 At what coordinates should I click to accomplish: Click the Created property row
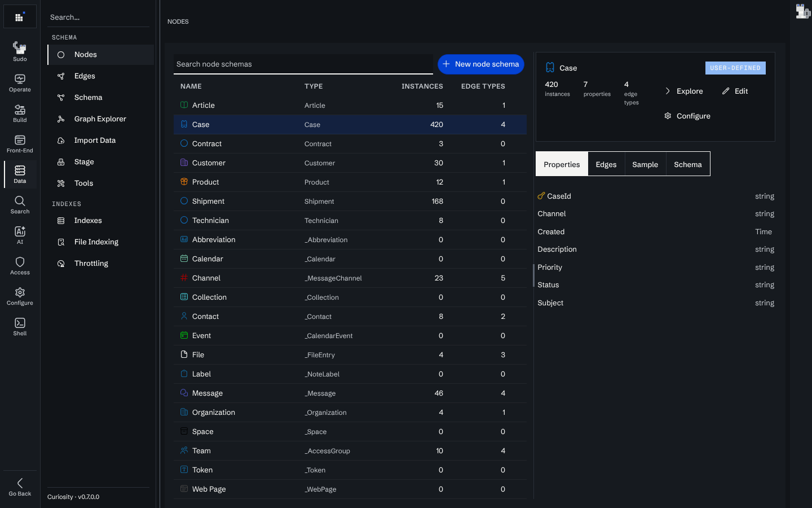tap(656, 232)
